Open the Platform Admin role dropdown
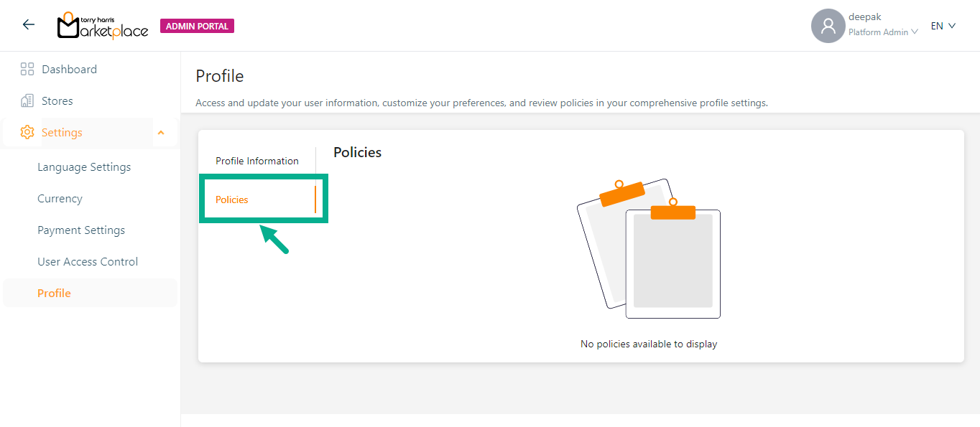980x427 pixels. tap(883, 32)
